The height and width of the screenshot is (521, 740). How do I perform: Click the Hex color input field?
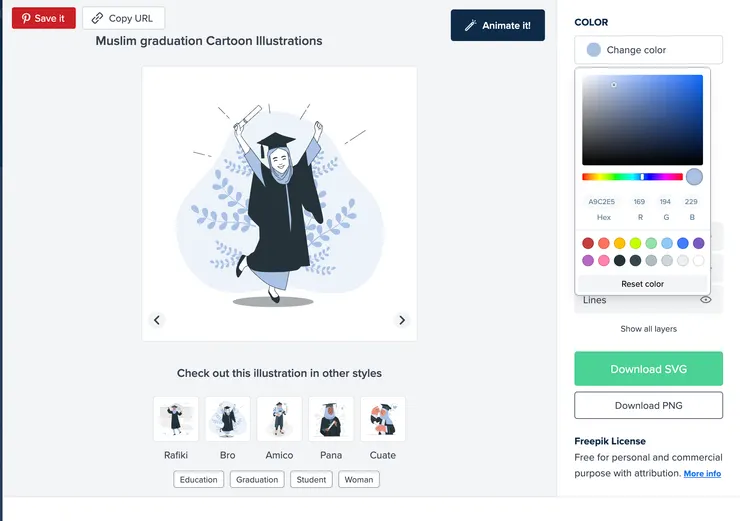[x=602, y=202]
